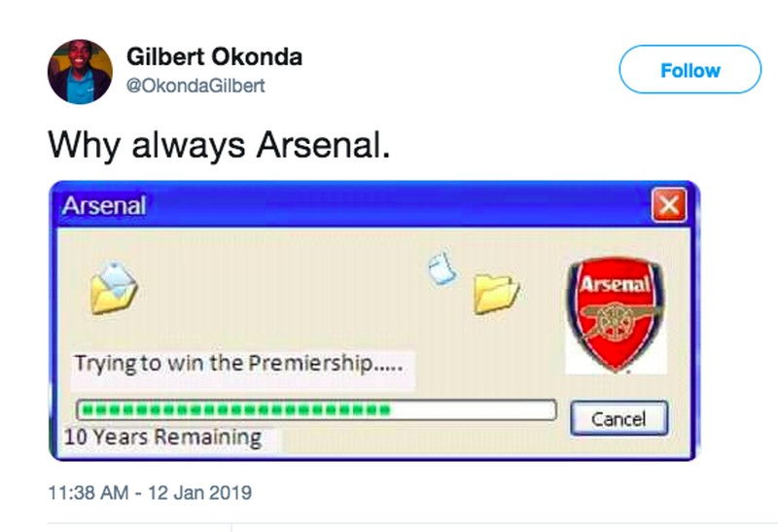
Task: Click the destination folder icon
Action: (496, 292)
